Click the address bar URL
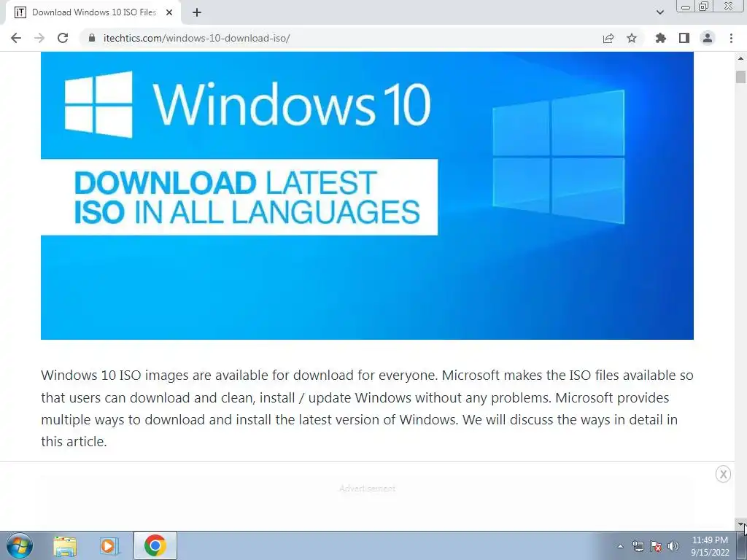This screenshot has width=747, height=560. point(196,38)
